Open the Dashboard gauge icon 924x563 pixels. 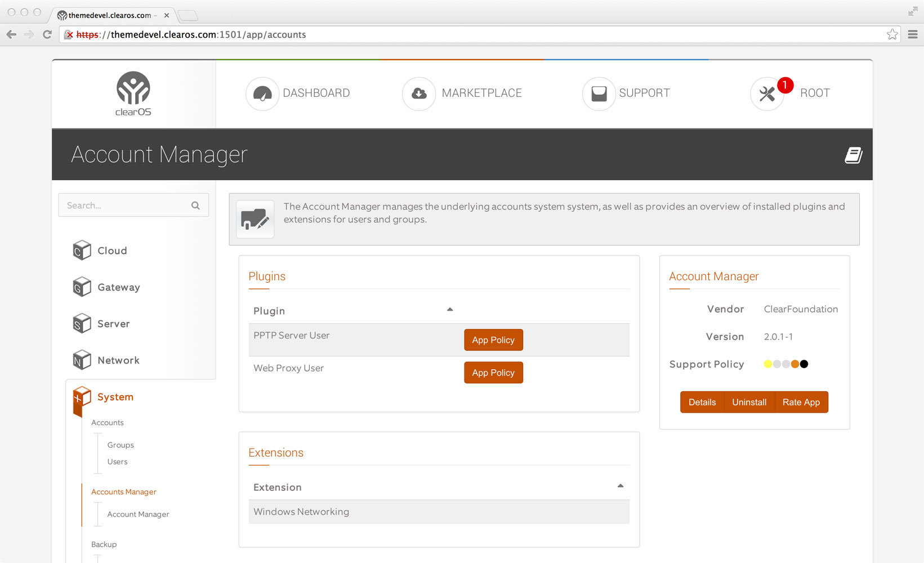262,93
